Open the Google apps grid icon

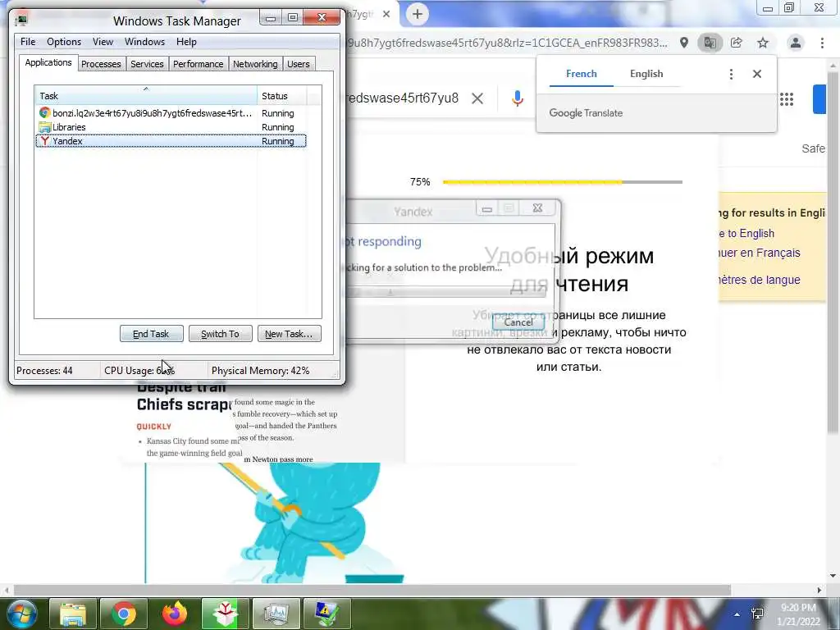pyautogui.click(x=787, y=99)
